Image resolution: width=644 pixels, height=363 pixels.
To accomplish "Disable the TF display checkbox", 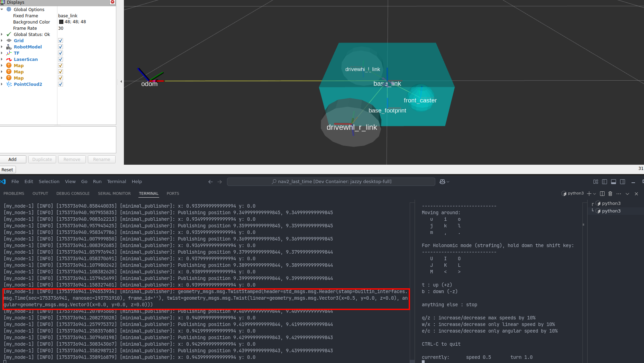I will point(61,53).
